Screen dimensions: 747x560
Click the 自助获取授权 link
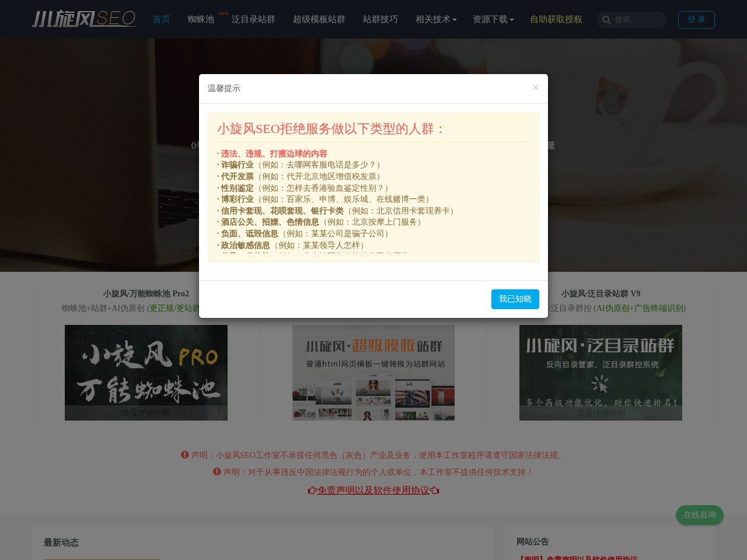click(x=556, y=19)
